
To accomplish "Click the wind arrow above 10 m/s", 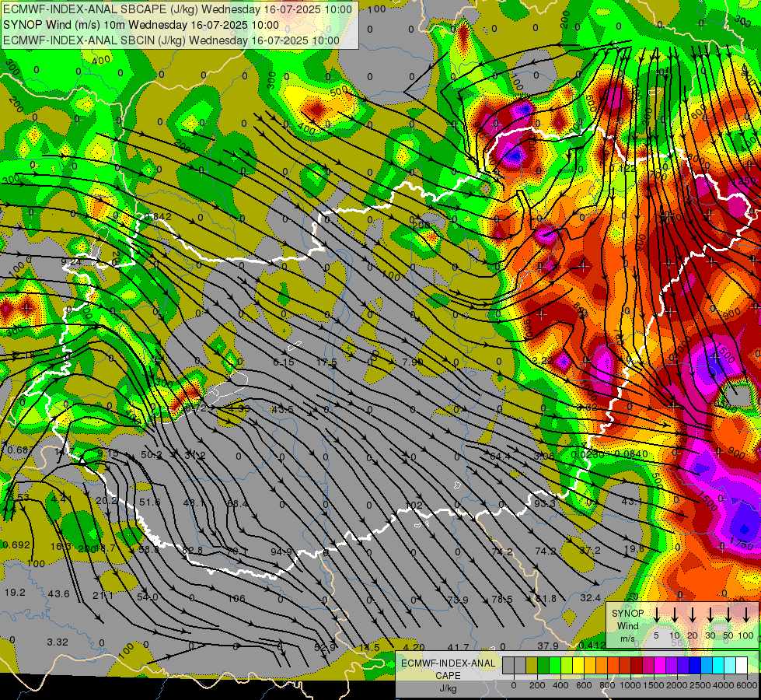I will click(675, 614).
